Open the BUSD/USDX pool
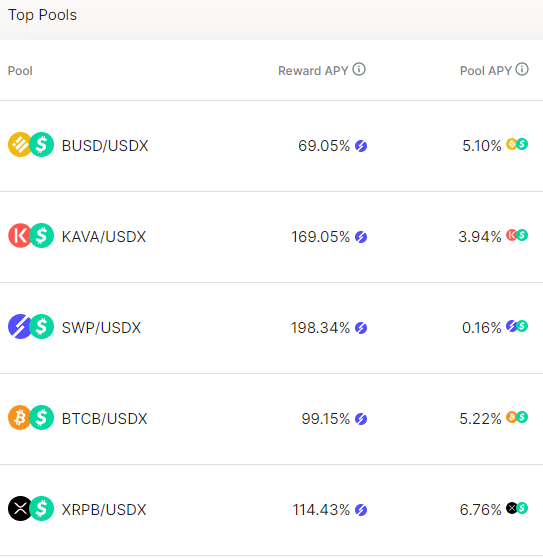 coord(105,146)
